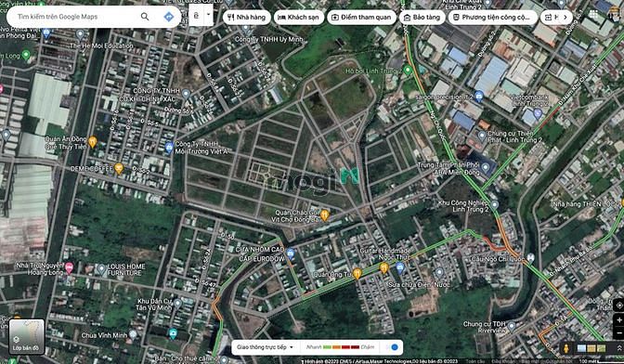Image resolution: width=624 pixels, height=364 pixels.
Task: Click the Quán Ông Tư restaurant pin
Action: 357,273
